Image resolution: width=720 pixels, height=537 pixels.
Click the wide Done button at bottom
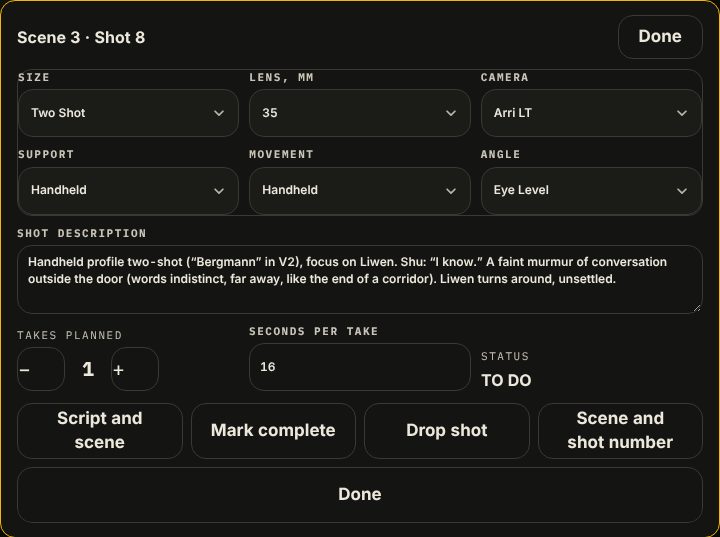(x=360, y=495)
